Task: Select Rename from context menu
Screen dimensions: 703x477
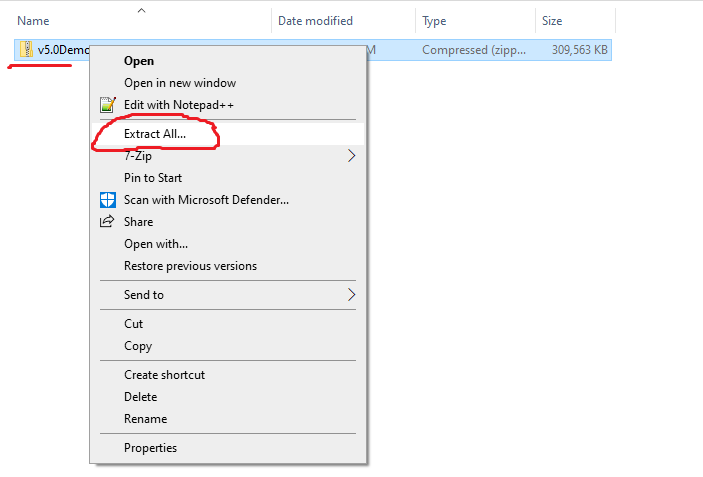Action: (228, 419)
